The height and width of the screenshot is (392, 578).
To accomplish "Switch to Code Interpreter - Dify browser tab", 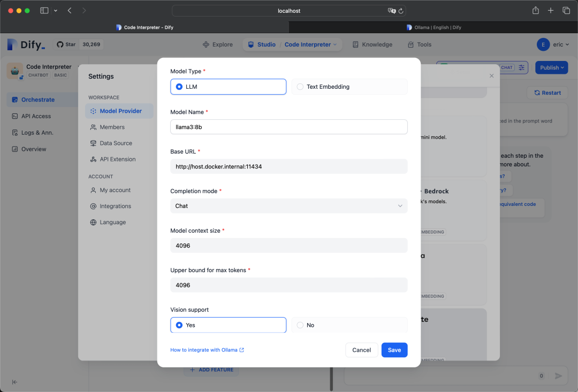I will [x=144, y=27].
